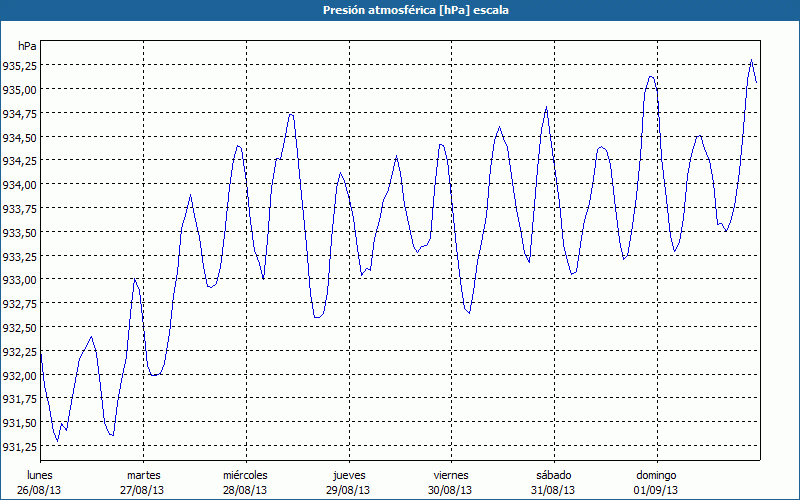This screenshot has height=500, width=800.
Task: Click the 'martes' day label
Action: [x=143, y=475]
